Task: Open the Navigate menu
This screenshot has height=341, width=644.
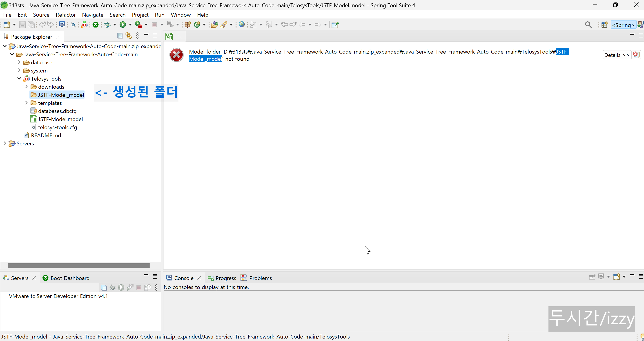Action: (93, 15)
